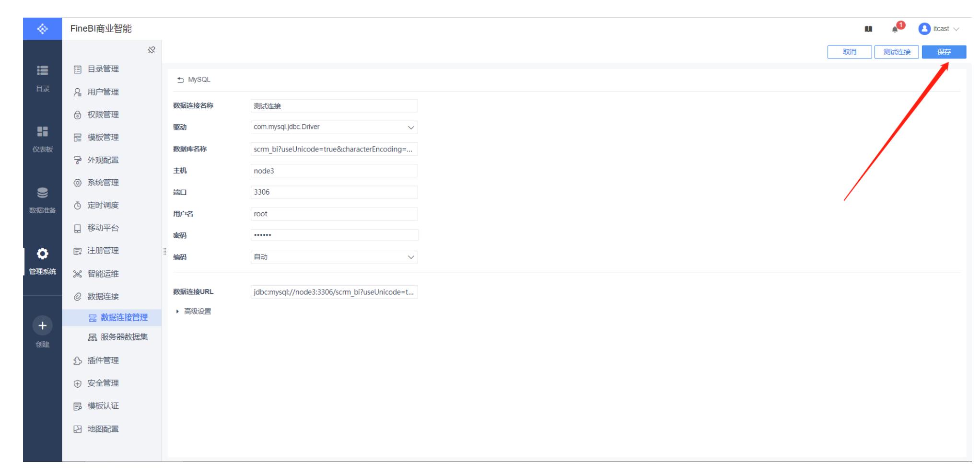The image size is (980, 475).
Task: Select the 管理系统 gear icon
Action: pyautogui.click(x=43, y=253)
